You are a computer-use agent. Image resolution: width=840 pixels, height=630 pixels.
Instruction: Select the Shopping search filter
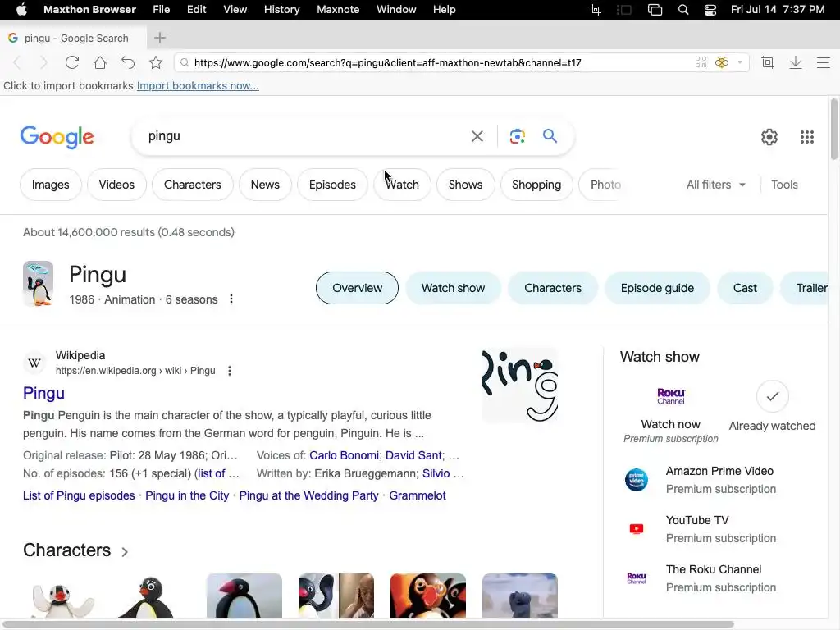point(536,185)
